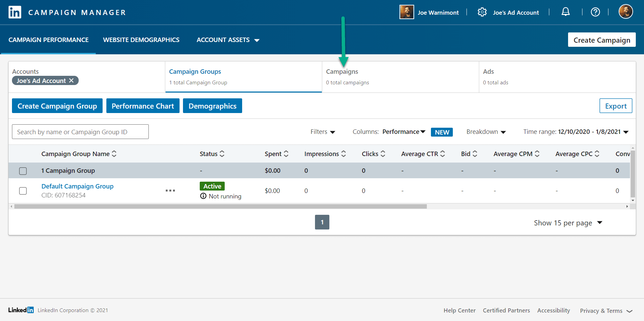Screen dimensions: 644x321
Task: Click Joe Warnimont profile thumbnail
Action: coord(407,12)
